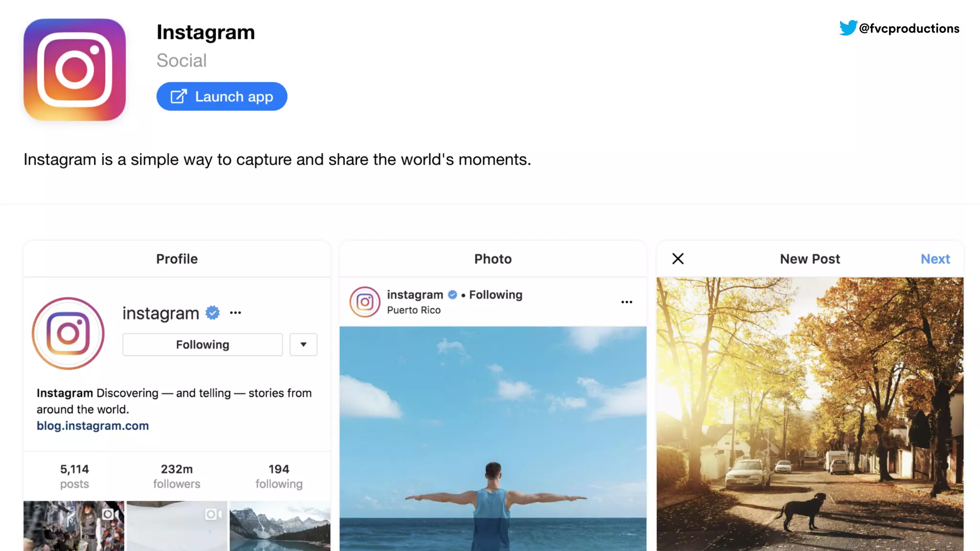Click the Puerto Rico location label
Viewport: 980px width, 551px height.
(413, 310)
